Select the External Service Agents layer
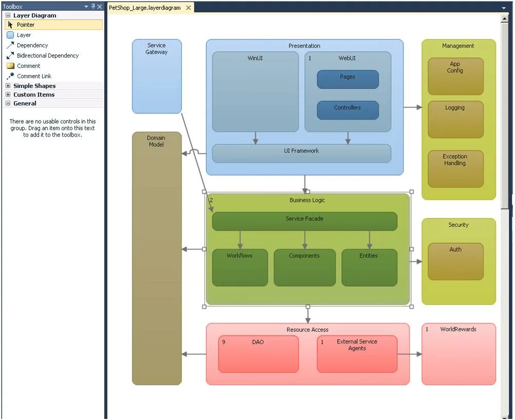This screenshot has width=515, height=420. [357, 354]
